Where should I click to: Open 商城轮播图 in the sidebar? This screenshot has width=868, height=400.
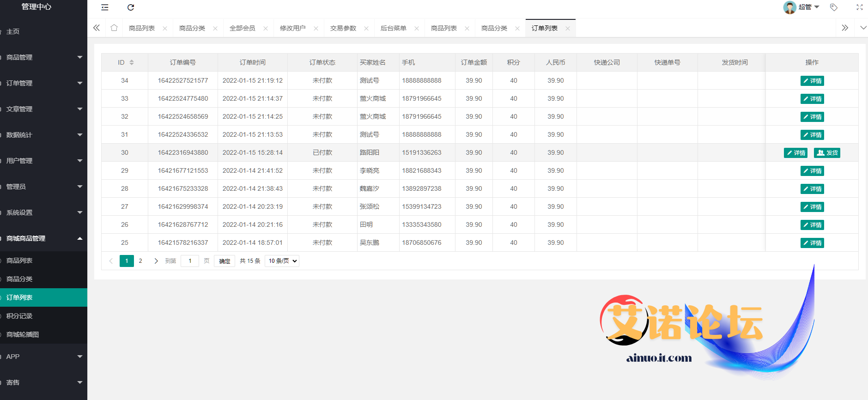(x=43, y=334)
